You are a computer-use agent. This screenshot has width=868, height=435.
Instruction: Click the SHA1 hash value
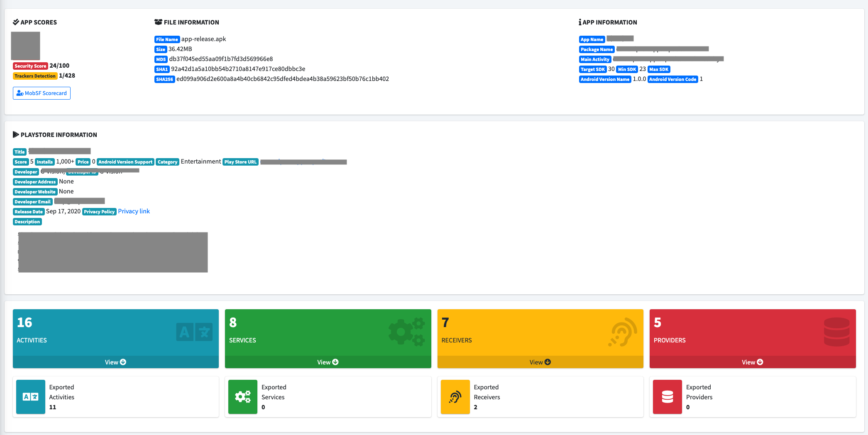[238, 69]
